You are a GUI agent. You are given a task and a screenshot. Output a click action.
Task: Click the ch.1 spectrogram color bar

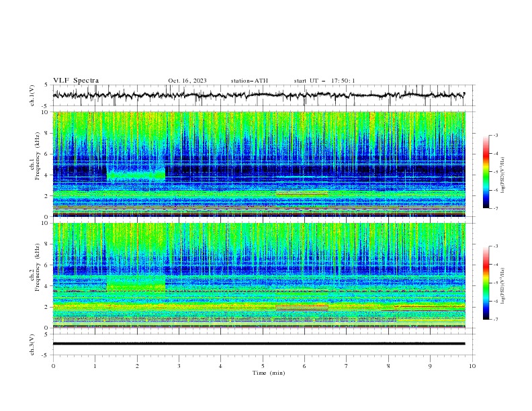(x=486, y=172)
